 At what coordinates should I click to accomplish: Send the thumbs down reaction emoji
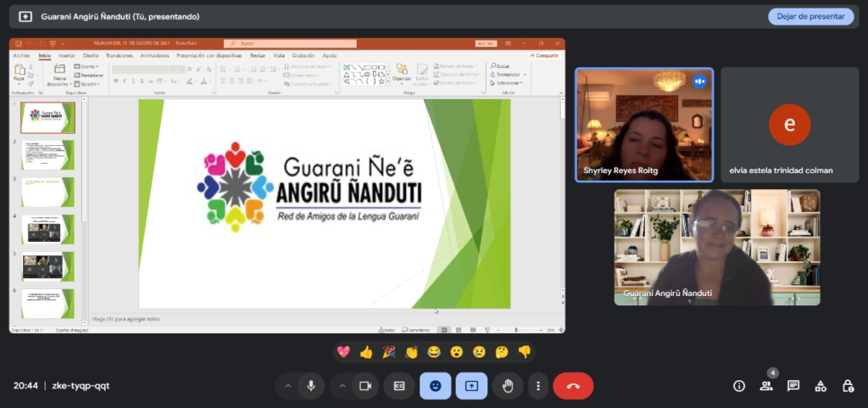(x=524, y=352)
